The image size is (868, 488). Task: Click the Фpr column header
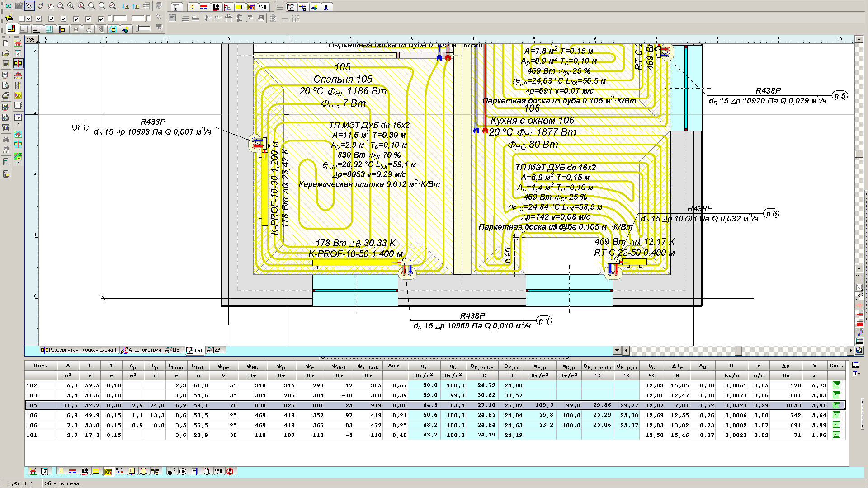click(223, 366)
